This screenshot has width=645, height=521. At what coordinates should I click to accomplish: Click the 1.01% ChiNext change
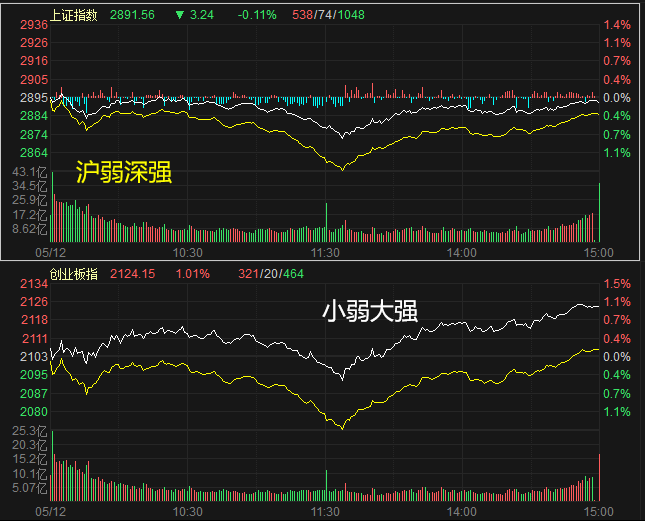click(x=193, y=274)
